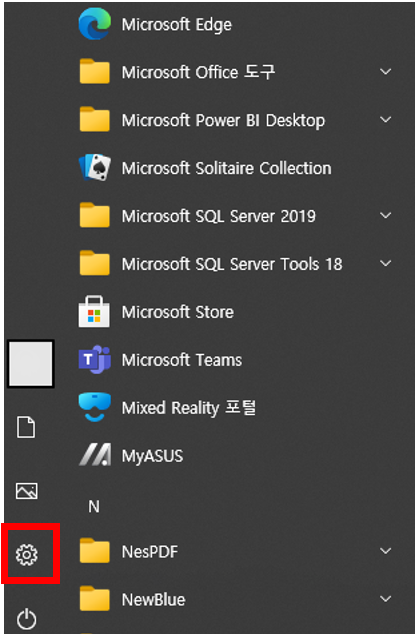Viewport: 418px width, 641px height.
Task: Select the Microsoft Teams label
Action: [x=182, y=360]
